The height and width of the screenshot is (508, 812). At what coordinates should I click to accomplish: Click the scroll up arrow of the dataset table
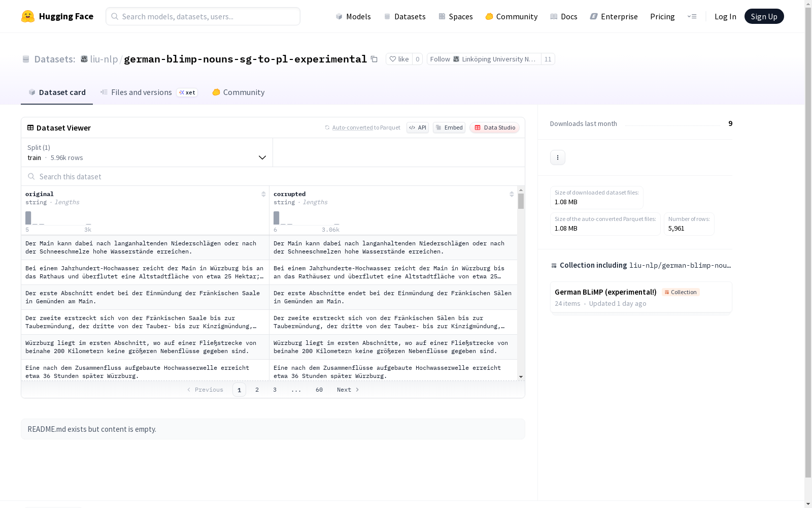521,190
